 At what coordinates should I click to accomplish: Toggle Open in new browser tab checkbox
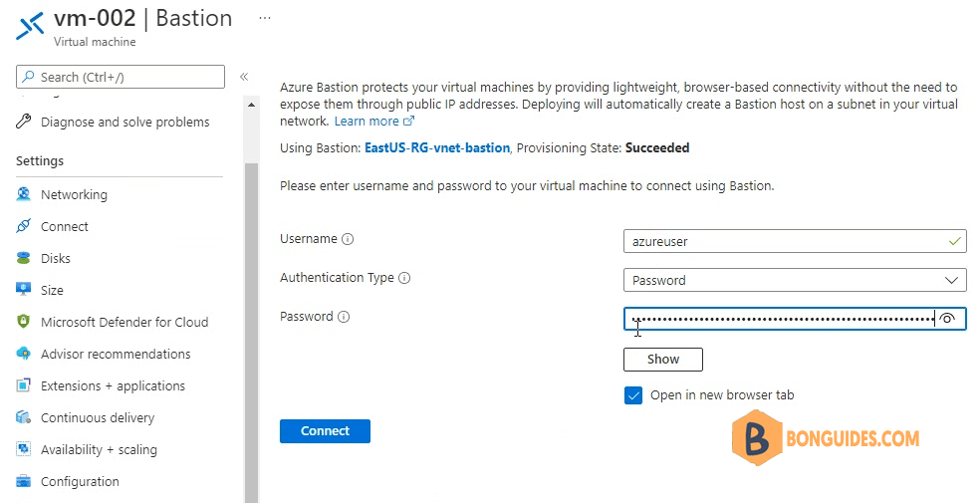coord(633,394)
